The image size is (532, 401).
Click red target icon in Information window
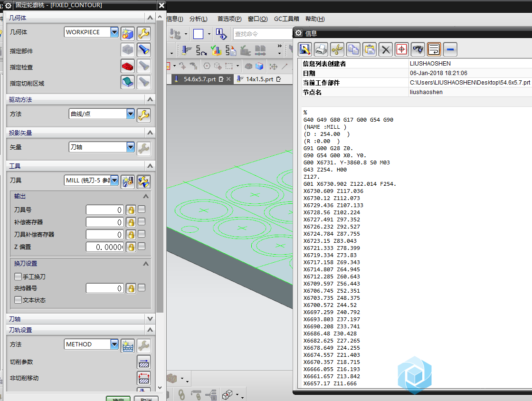(402, 49)
